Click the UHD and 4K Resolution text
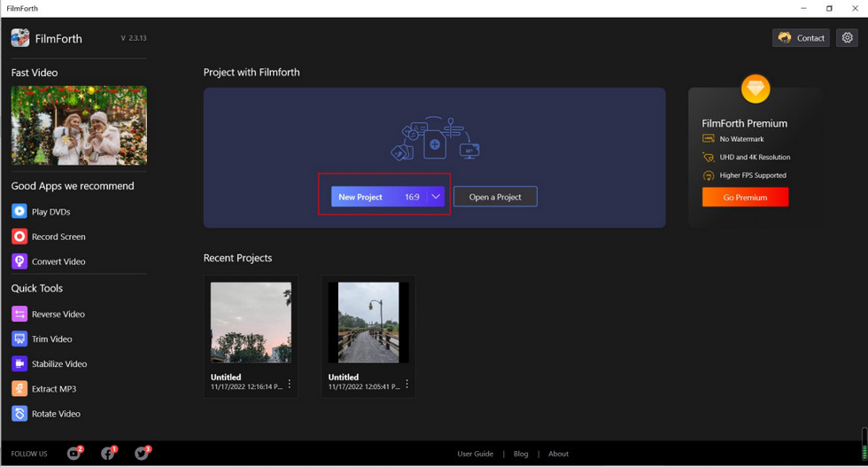The height and width of the screenshot is (467, 868). [755, 158]
